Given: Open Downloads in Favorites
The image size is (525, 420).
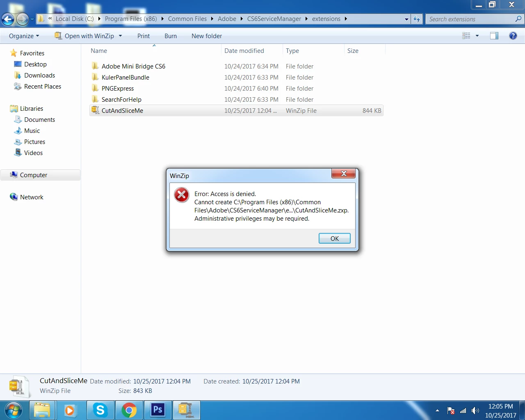Looking at the screenshot, I should (x=39, y=75).
